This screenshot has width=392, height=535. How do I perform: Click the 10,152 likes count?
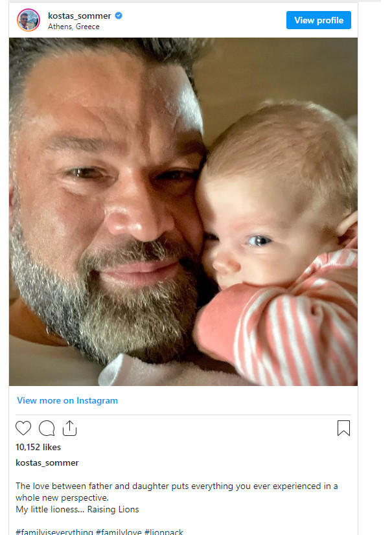tap(38, 447)
